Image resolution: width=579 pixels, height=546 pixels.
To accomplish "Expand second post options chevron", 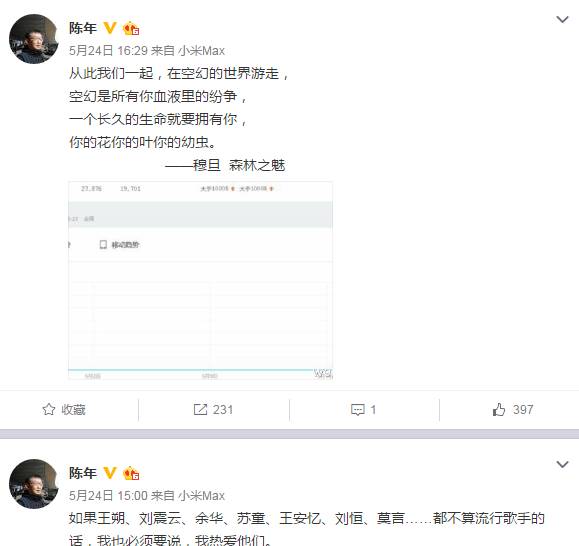I will pyautogui.click(x=562, y=464).
